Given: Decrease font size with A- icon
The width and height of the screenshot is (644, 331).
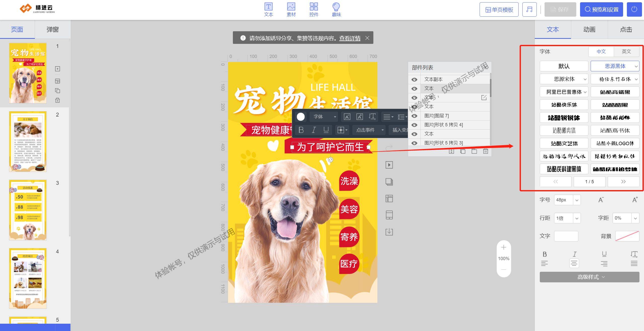Looking at the screenshot, I should click(601, 200).
